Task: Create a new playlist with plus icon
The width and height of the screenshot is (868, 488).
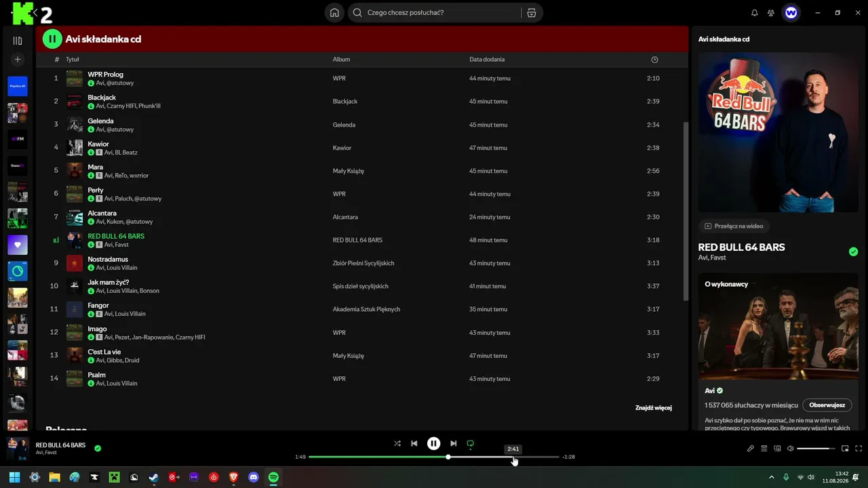Action: (18, 60)
